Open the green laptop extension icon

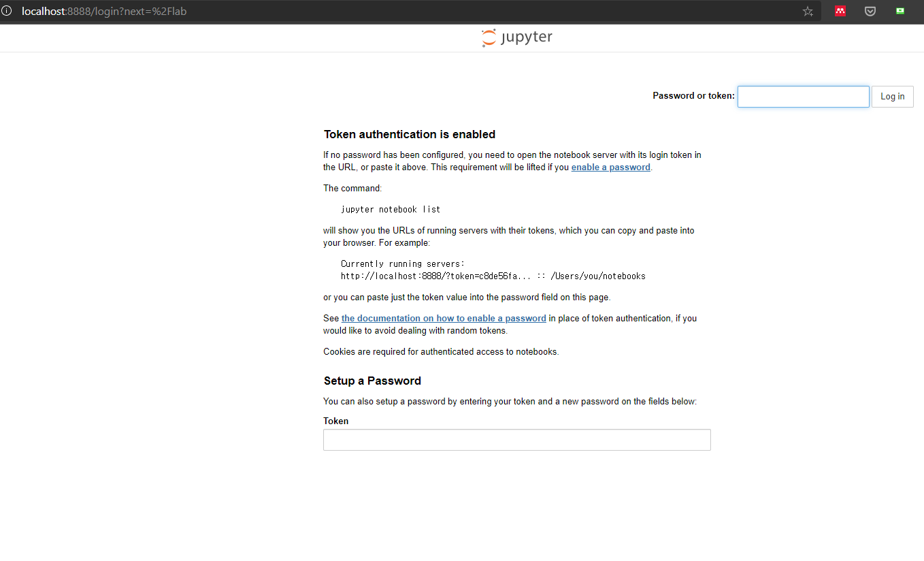tap(900, 12)
